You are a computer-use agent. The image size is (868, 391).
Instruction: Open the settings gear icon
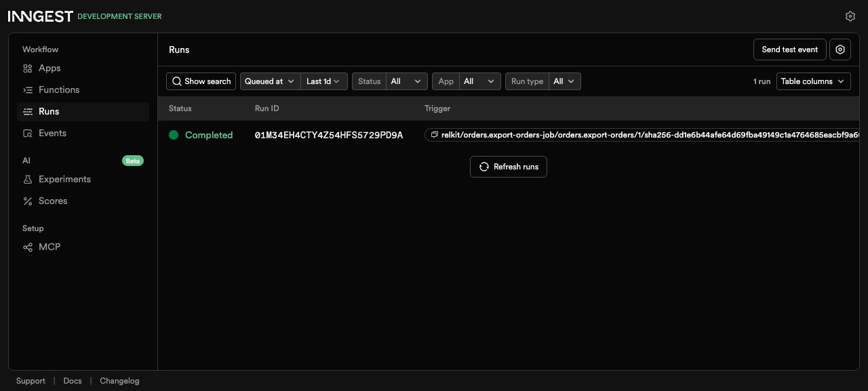(x=850, y=16)
